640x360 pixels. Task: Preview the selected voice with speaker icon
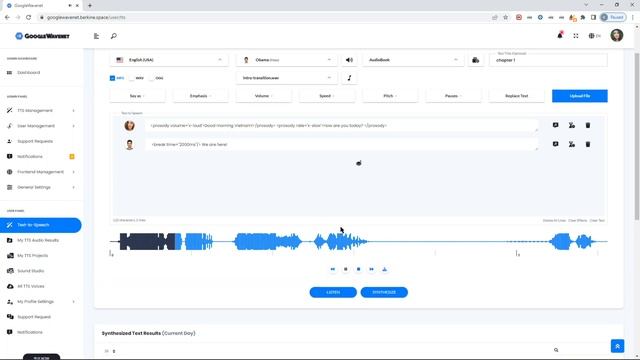click(x=349, y=60)
